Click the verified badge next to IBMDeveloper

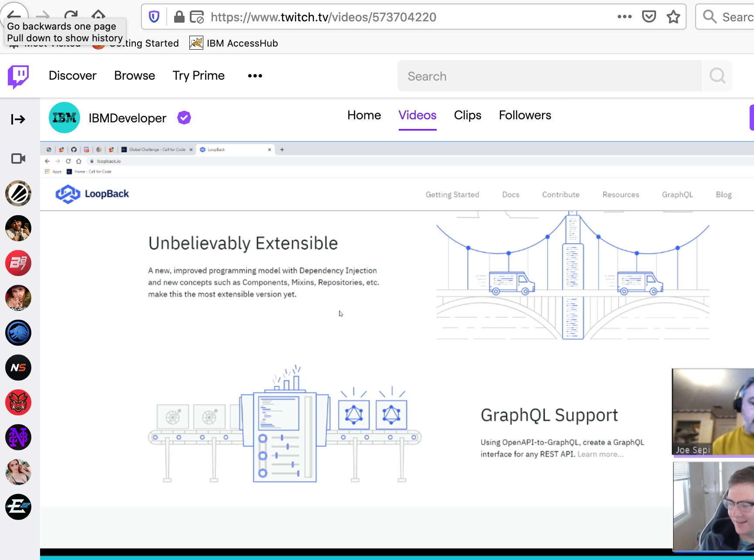tap(184, 118)
